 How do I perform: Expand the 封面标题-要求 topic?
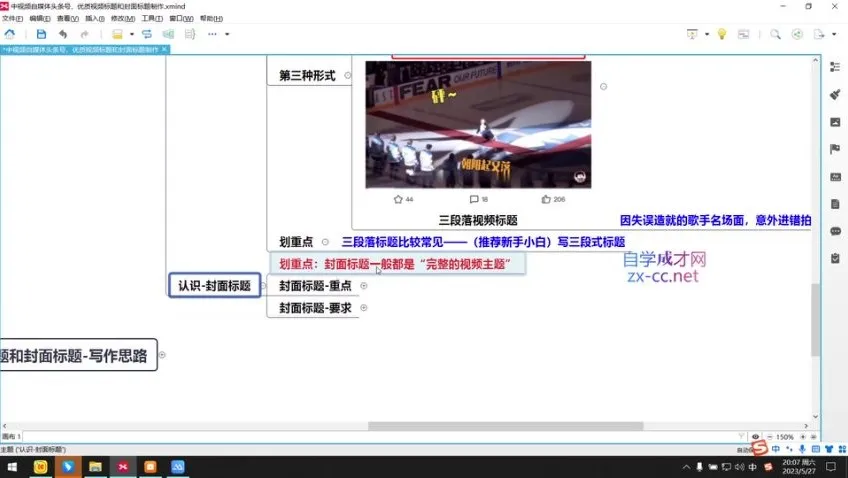pos(364,308)
